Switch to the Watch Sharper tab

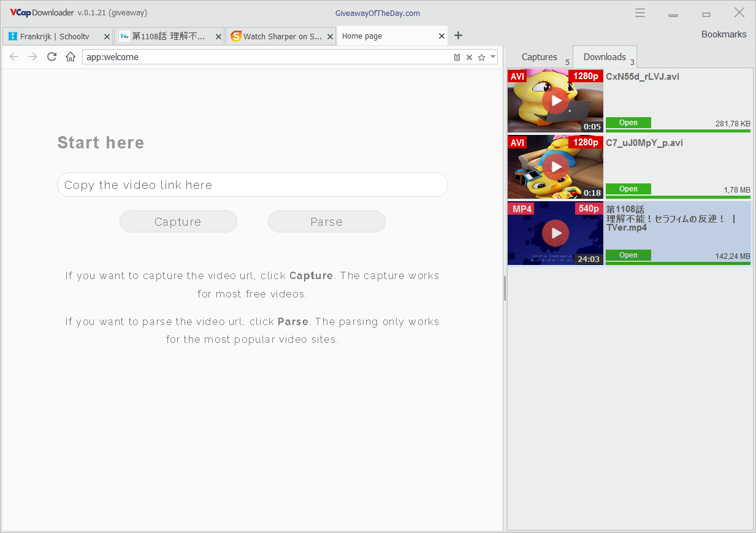coord(280,36)
